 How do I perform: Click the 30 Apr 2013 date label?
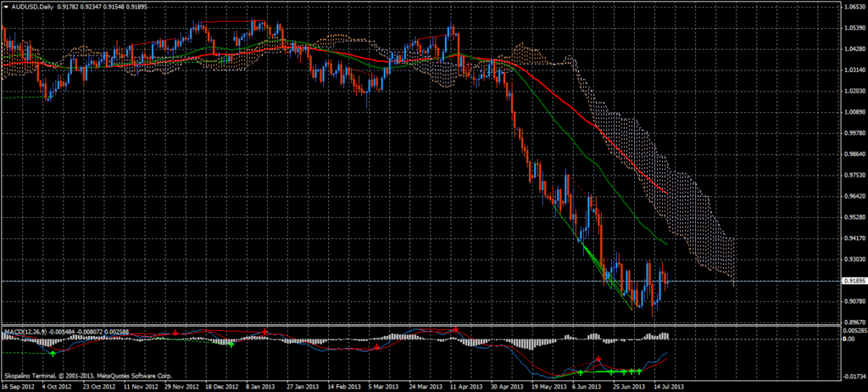(x=507, y=385)
